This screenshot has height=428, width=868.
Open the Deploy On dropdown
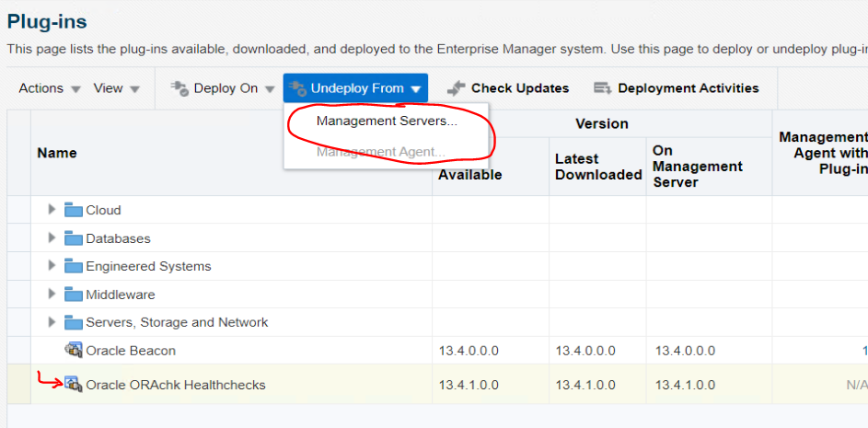tap(223, 88)
